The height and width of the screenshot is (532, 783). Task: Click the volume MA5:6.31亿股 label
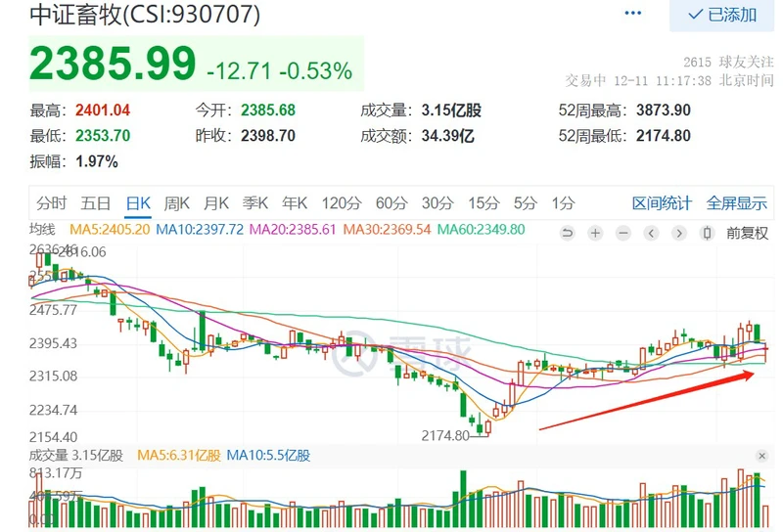179,456
